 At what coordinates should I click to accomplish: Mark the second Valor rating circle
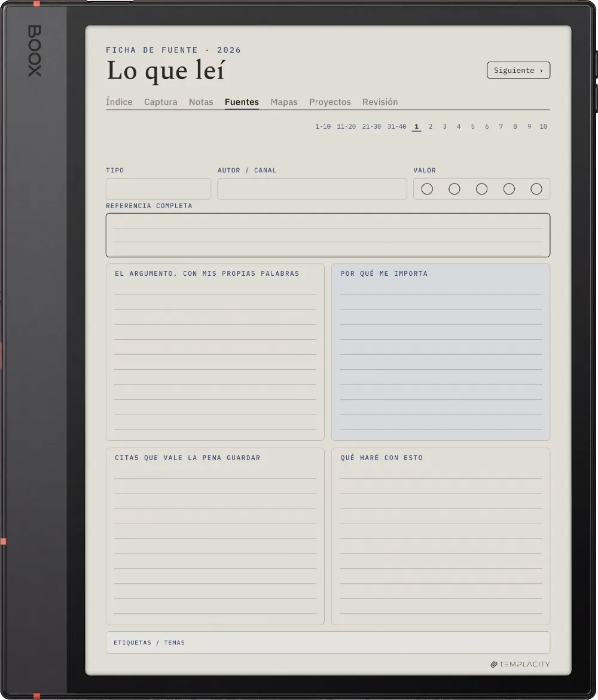tap(454, 189)
